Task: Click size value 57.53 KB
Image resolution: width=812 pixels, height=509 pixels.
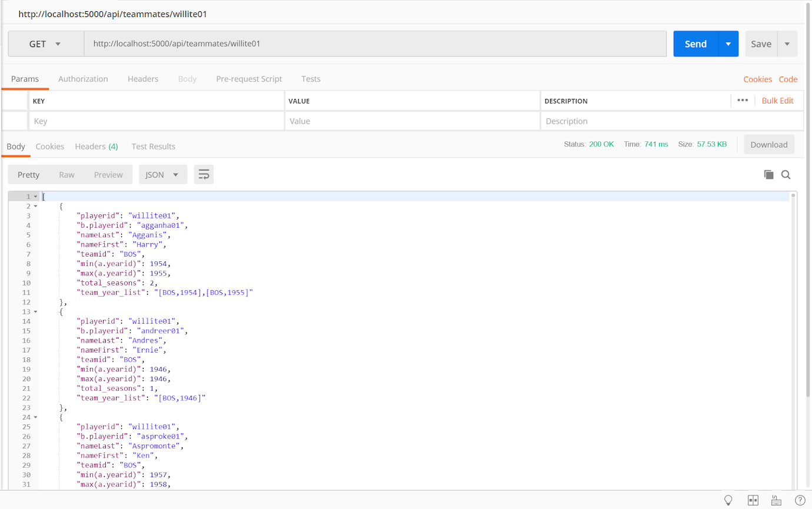Action: coord(712,144)
